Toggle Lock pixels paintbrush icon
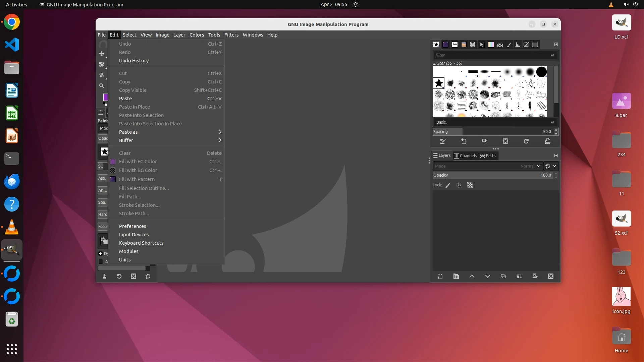Screen dimensions: 644x362 click(x=448, y=185)
